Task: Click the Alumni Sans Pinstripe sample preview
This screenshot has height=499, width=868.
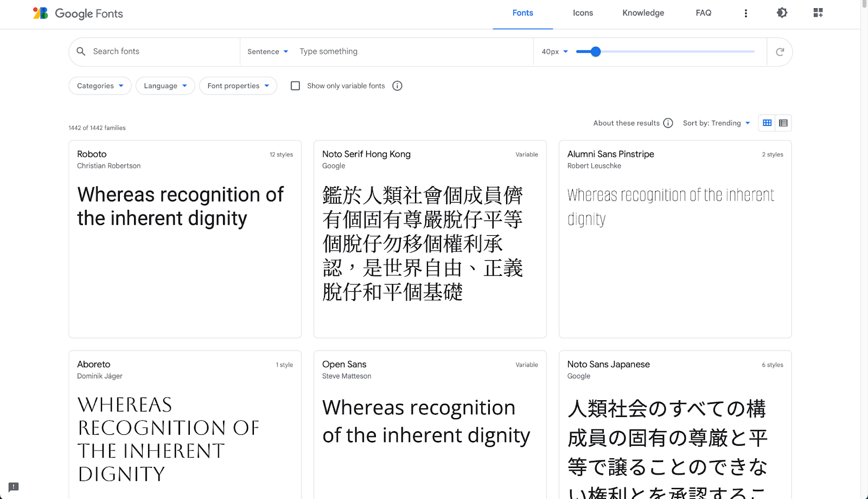Action: coord(671,207)
